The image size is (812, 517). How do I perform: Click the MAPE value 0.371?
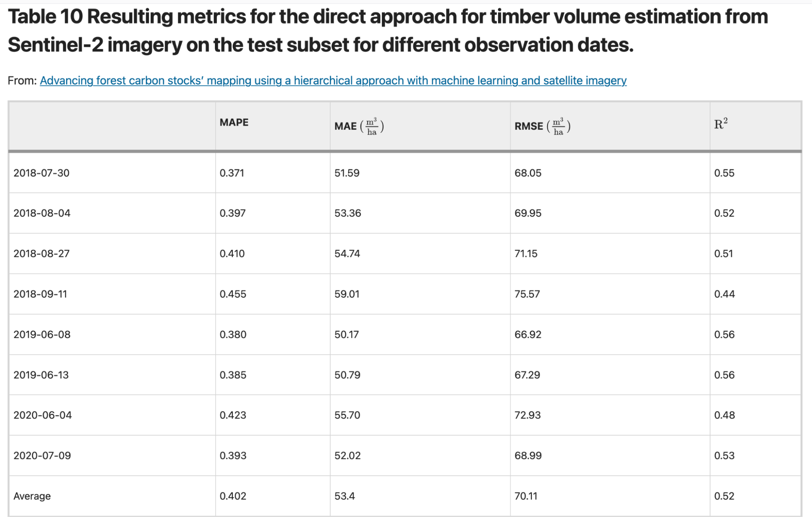(x=232, y=173)
